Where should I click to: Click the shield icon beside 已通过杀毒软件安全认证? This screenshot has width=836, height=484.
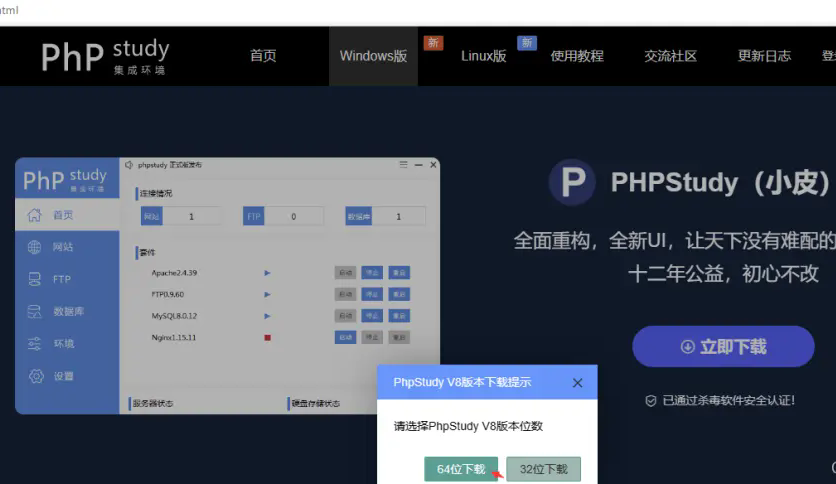[650, 401]
